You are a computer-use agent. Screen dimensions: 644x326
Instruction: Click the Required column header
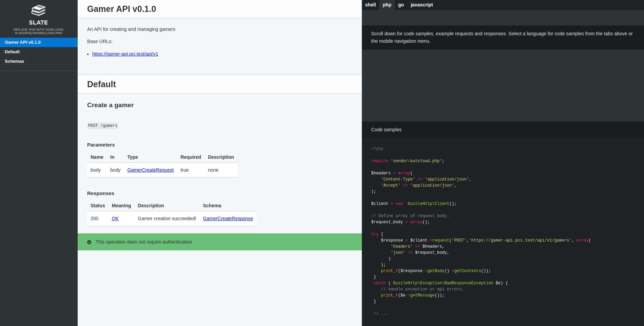coord(191,157)
